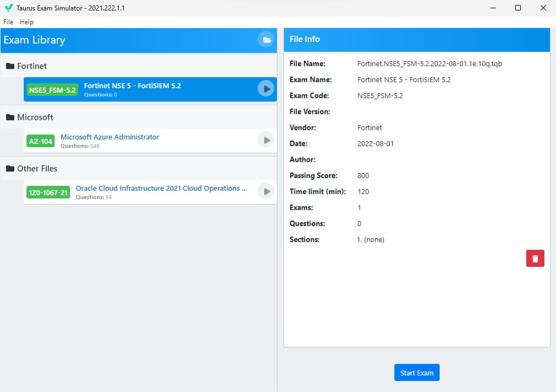Click 'Questions: 0' under FortiSIEM exam
Image resolution: width=556 pixels, height=392 pixels.
pyautogui.click(x=100, y=95)
